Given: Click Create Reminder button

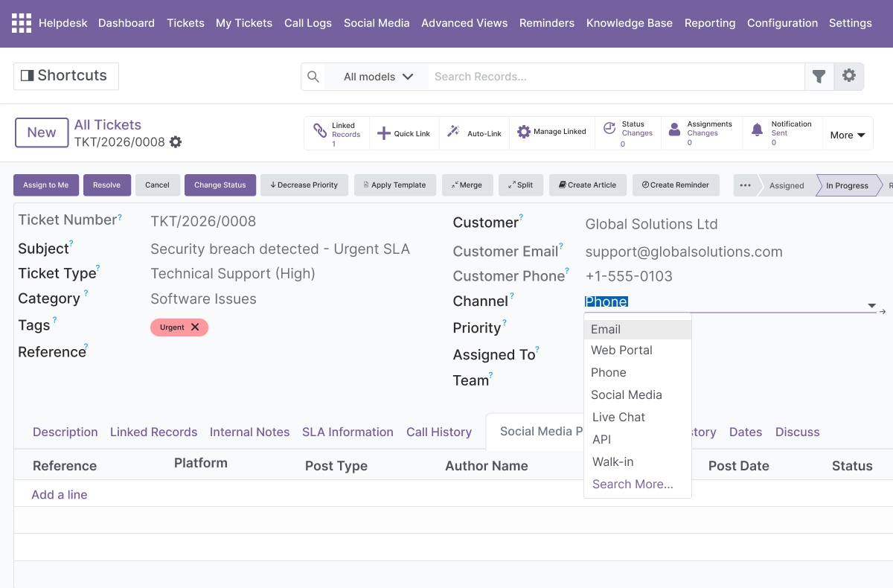Looking at the screenshot, I should point(676,185).
